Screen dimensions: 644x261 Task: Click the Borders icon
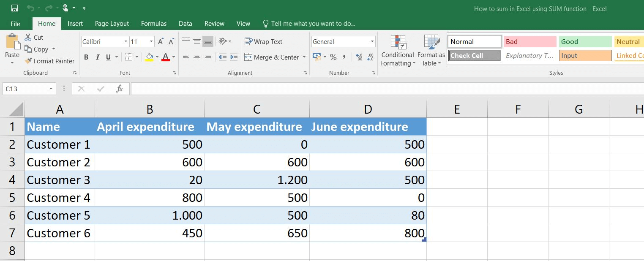(x=129, y=57)
